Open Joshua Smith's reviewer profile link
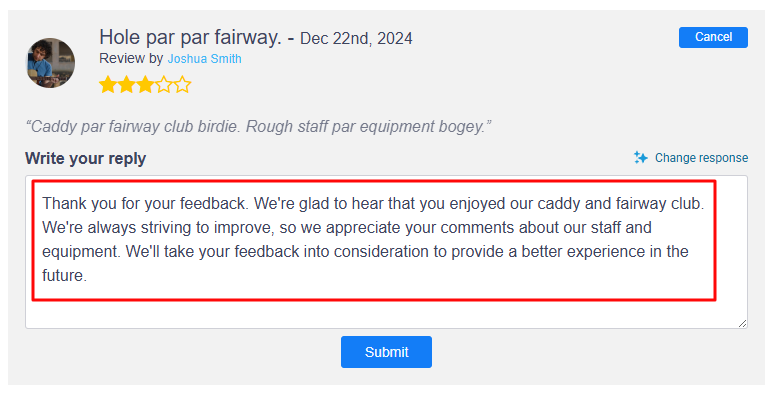 pos(205,58)
